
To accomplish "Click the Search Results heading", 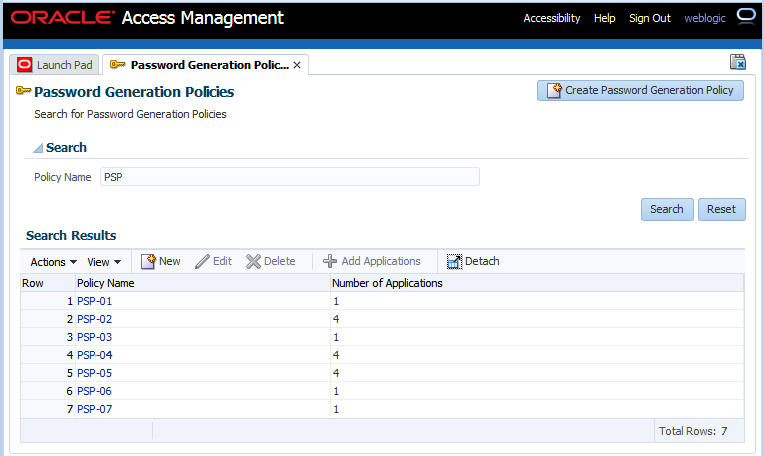I will (71, 235).
